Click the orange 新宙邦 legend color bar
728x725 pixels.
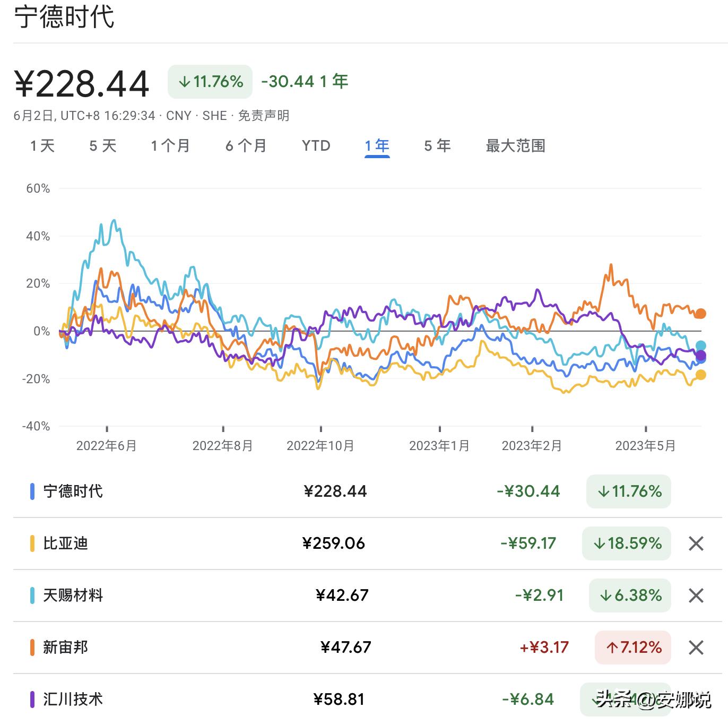tap(32, 648)
